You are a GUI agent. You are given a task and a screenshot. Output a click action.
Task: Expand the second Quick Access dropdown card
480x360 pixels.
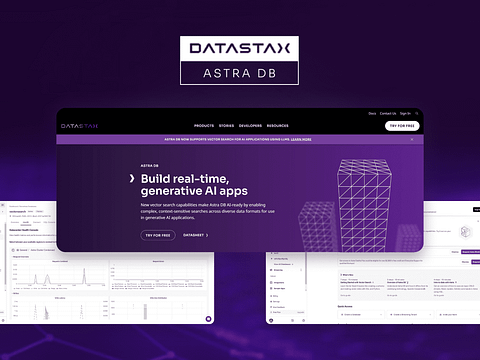pyautogui.click(x=410, y=314)
